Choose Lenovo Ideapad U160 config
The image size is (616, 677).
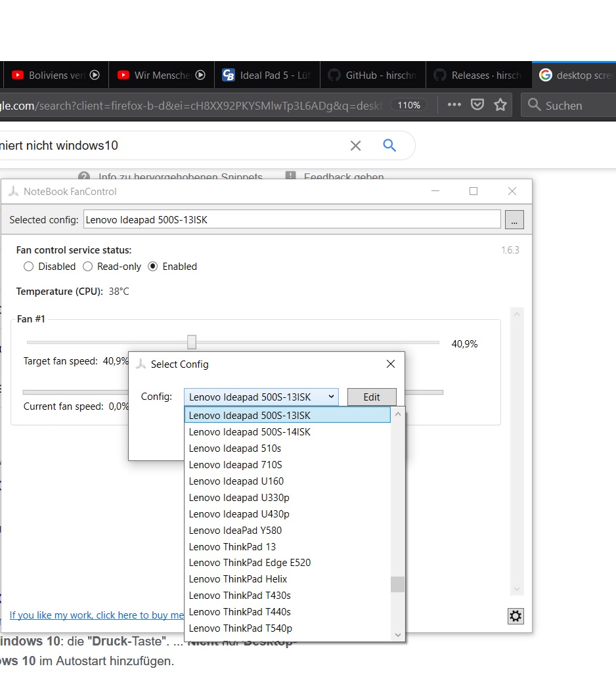pyautogui.click(x=288, y=481)
